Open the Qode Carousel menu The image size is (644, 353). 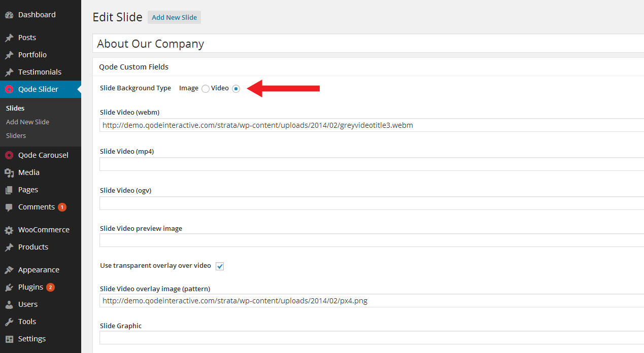(x=43, y=155)
